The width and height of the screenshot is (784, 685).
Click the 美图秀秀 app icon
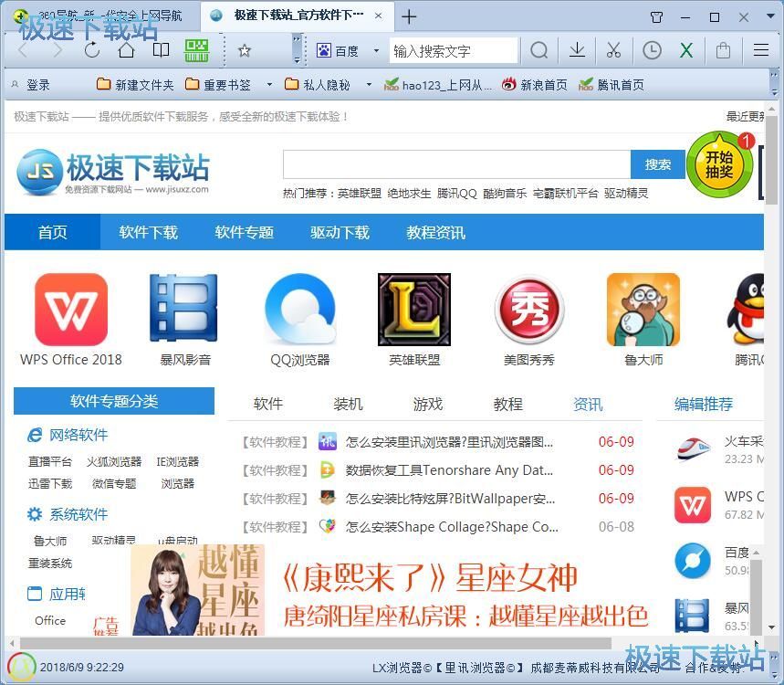click(528, 309)
